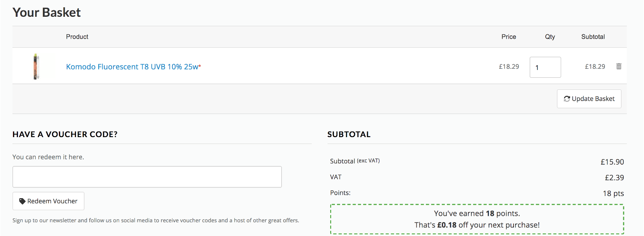Click the HAVE A VOUCHER CODE? heading

pos(65,135)
